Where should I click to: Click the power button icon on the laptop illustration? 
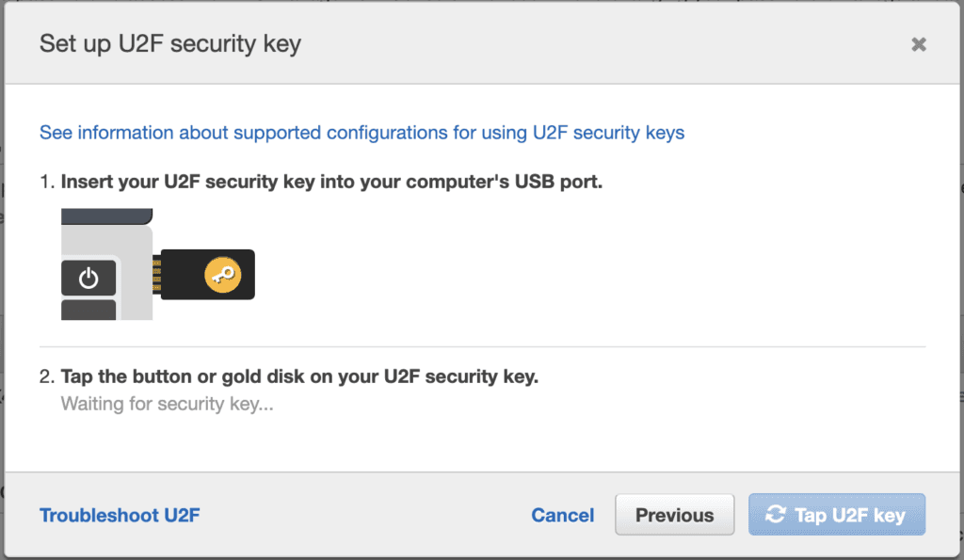point(88,279)
